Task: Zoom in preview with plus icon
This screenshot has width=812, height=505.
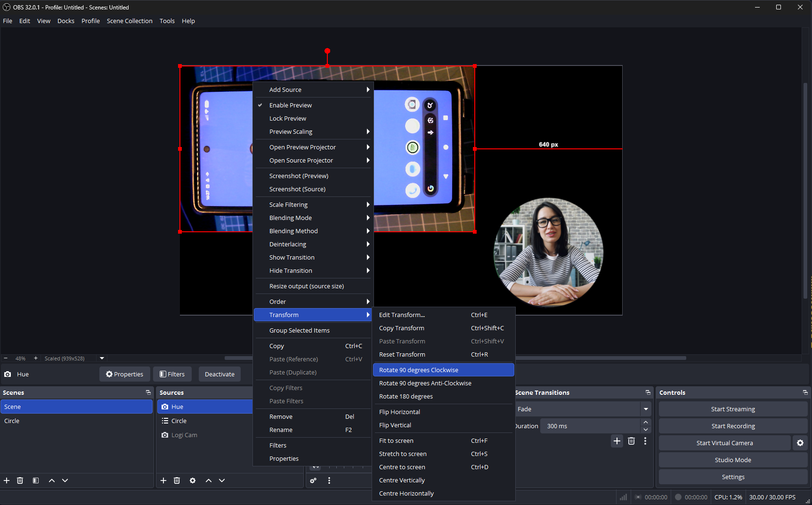Action: [x=36, y=358]
